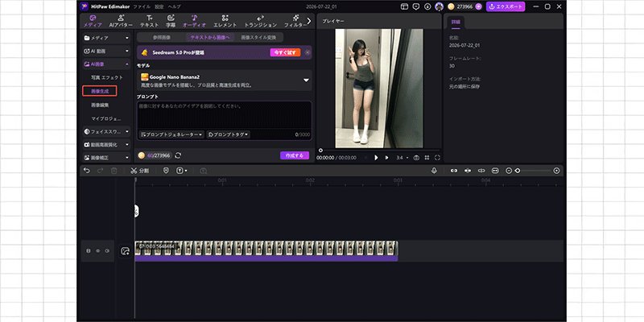Open the メディア tab in top toolbar

tap(93, 21)
